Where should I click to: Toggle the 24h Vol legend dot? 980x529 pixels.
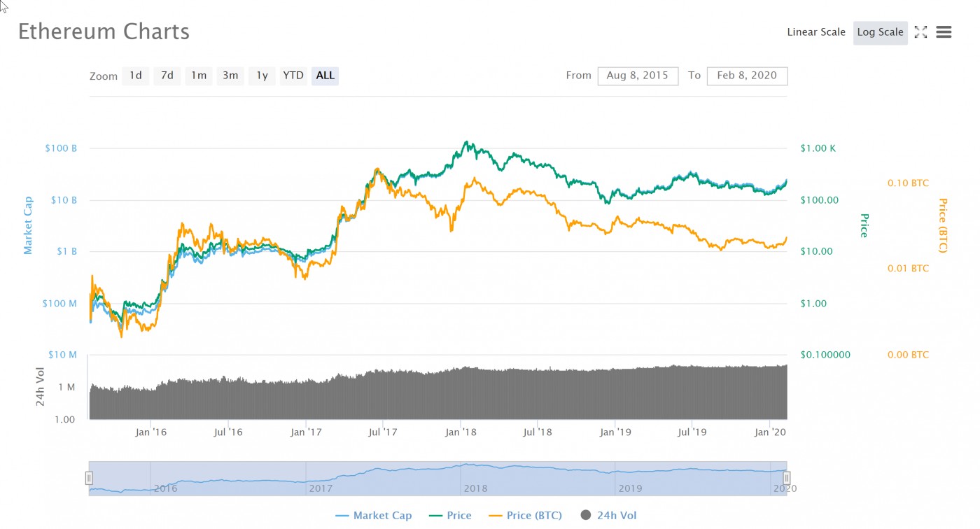coord(587,516)
